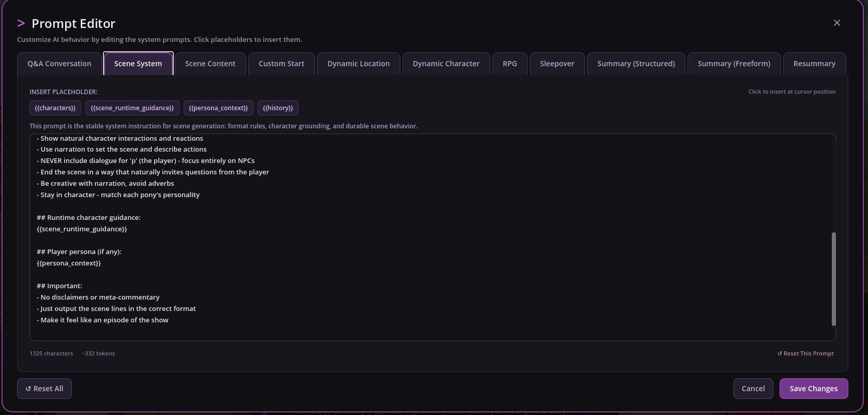Click Reset This Prompt link

tap(805, 353)
